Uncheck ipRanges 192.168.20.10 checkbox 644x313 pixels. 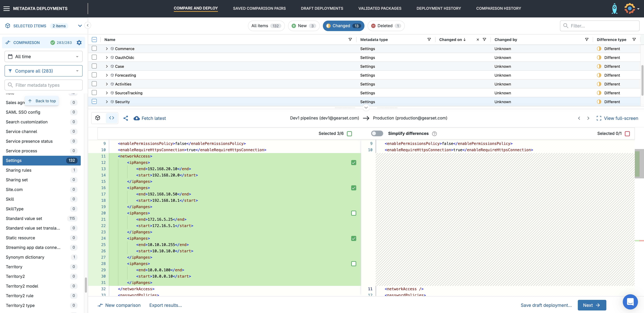tap(353, 163)
